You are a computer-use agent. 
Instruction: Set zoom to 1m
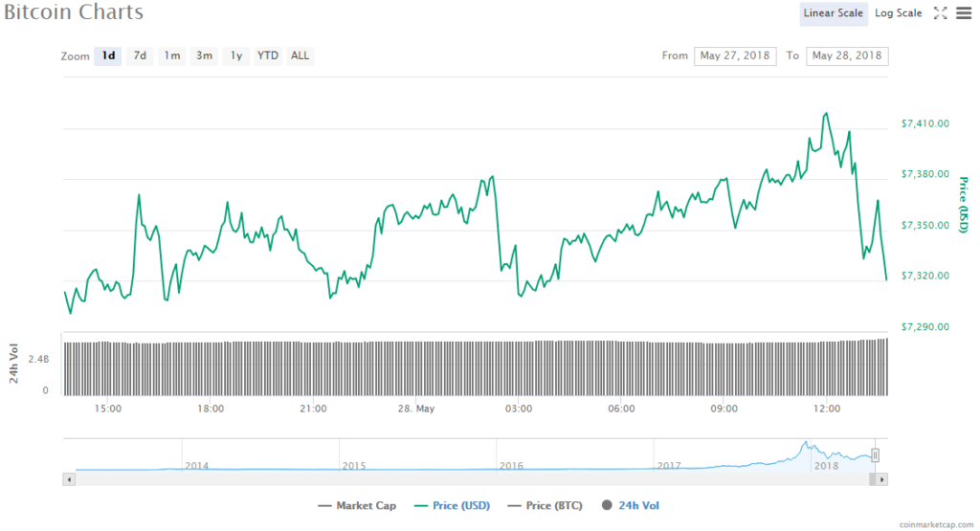pyautogui.click(x=171, y=55)
